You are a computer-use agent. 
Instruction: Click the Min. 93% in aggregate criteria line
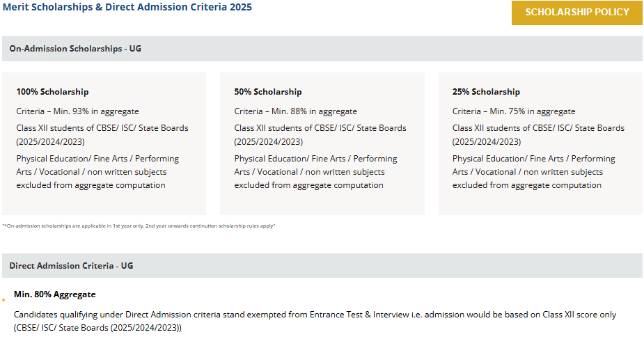(x=77, y=111)
